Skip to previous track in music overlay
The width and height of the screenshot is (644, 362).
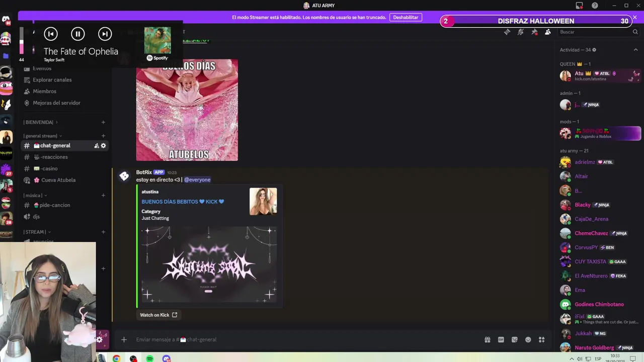coord(51,34)
